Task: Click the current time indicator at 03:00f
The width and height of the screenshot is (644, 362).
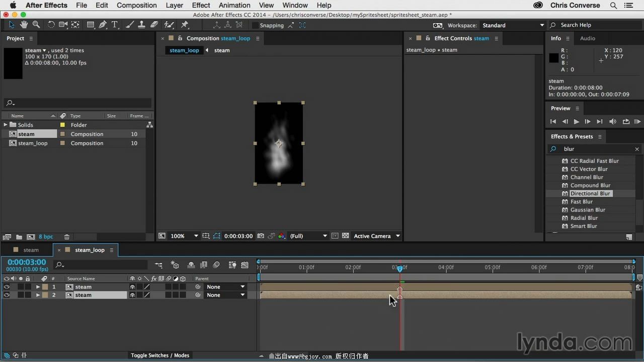Action: click(x=400, y=268)
